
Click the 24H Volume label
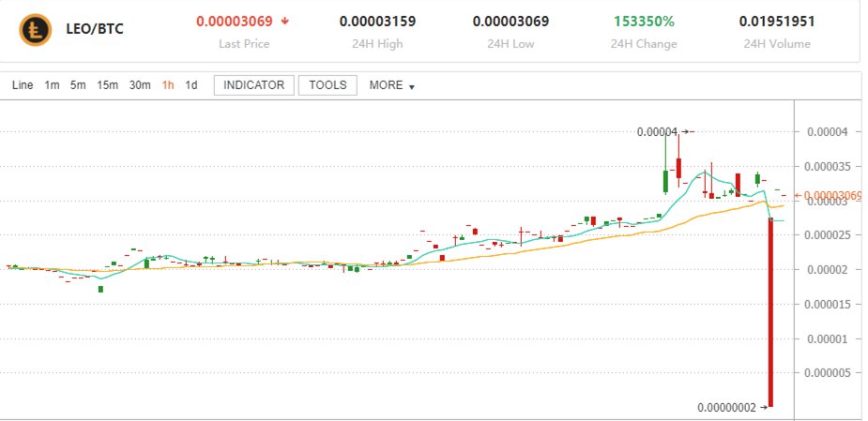click(777, 44)
